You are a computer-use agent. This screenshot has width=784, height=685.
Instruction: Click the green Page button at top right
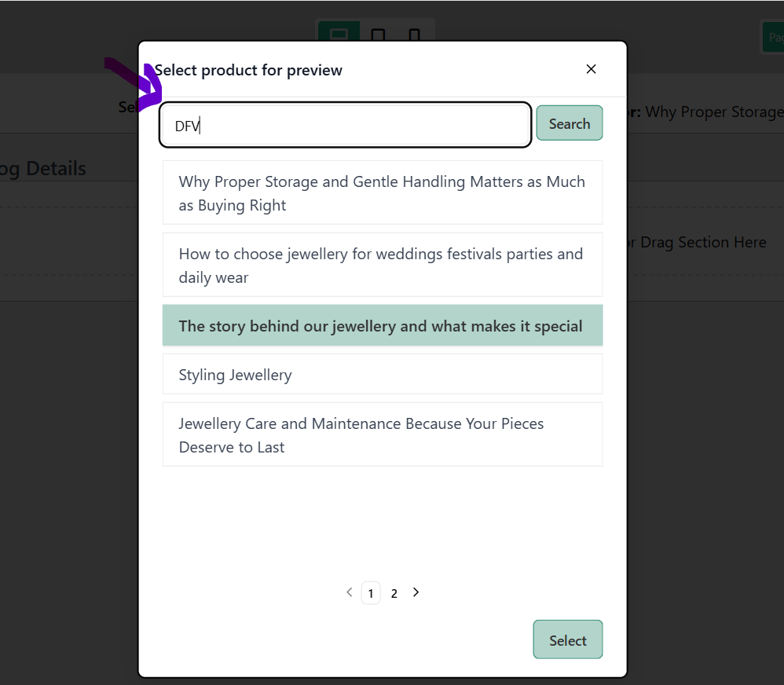[773, 37]
